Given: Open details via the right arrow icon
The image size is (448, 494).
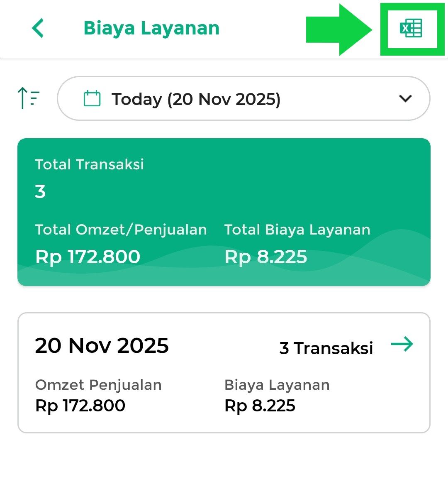Looking at the screenshot, I should click(x=402, y=344).
